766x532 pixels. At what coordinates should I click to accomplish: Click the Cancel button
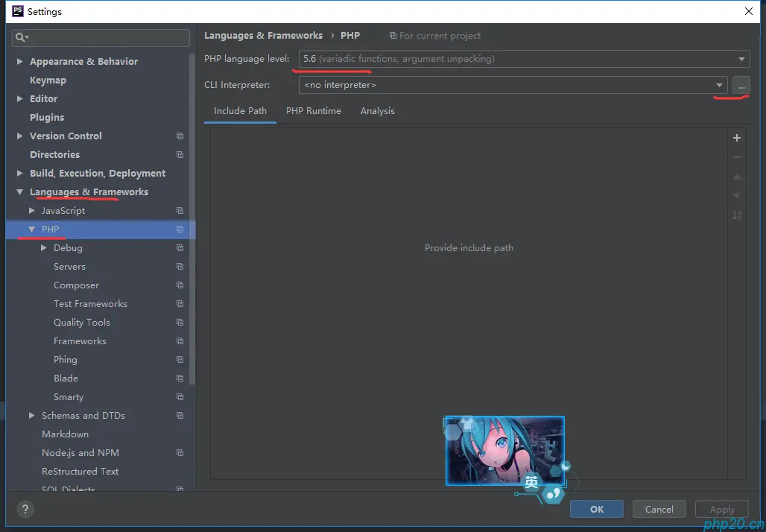point(659,509)
